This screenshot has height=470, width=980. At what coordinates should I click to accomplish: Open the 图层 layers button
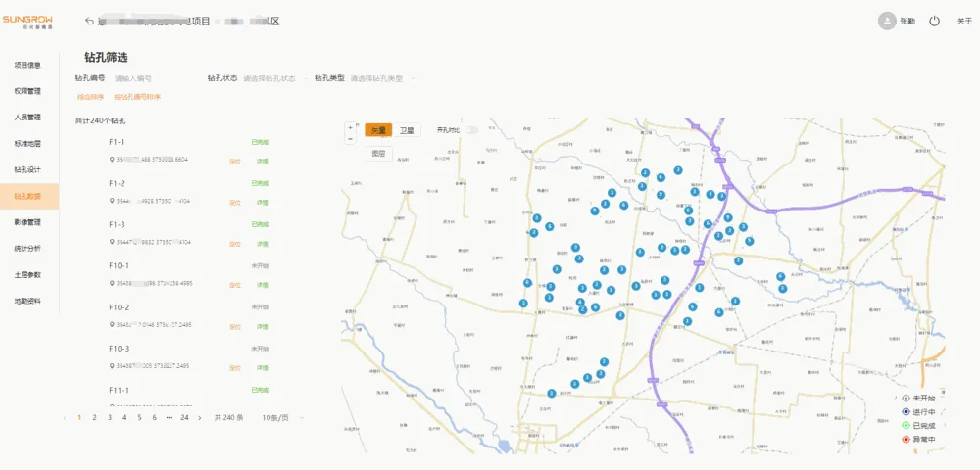378,154
